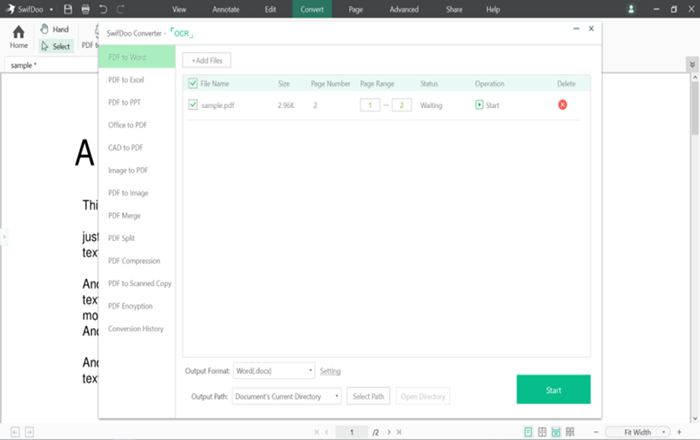Click the red delete icon for sample.pdf
The width and height of the screenshot is (700, 440).
pos(562,105)
